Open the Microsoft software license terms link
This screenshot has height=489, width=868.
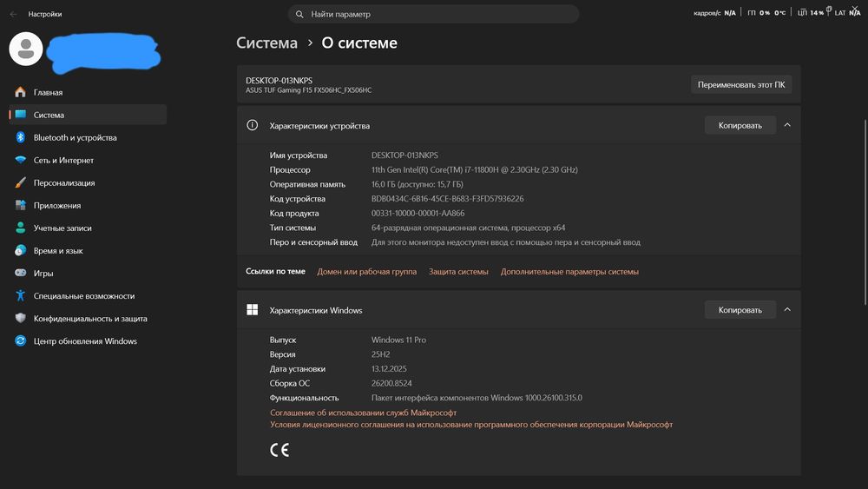[471, 424]
